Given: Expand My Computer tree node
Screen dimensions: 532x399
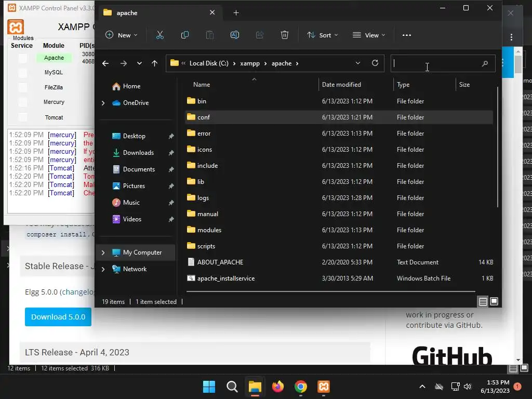Looking at the screenshot, I should coord(103,252).
